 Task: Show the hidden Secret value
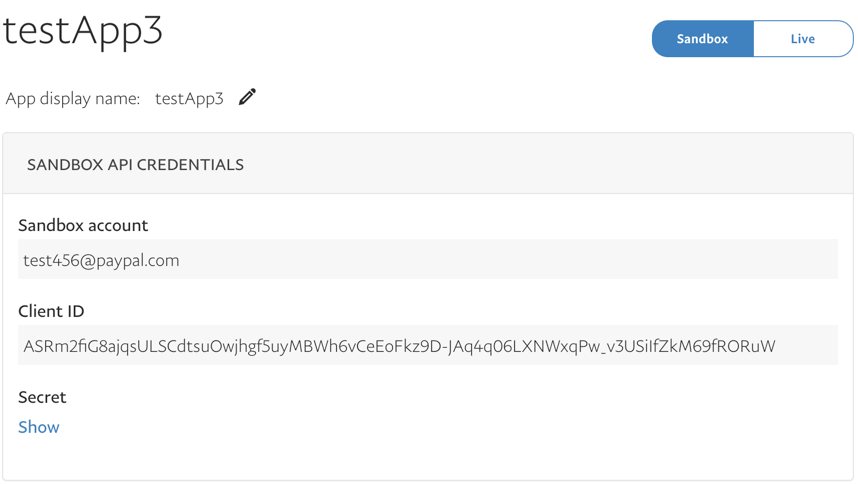(x=38, y=427)
